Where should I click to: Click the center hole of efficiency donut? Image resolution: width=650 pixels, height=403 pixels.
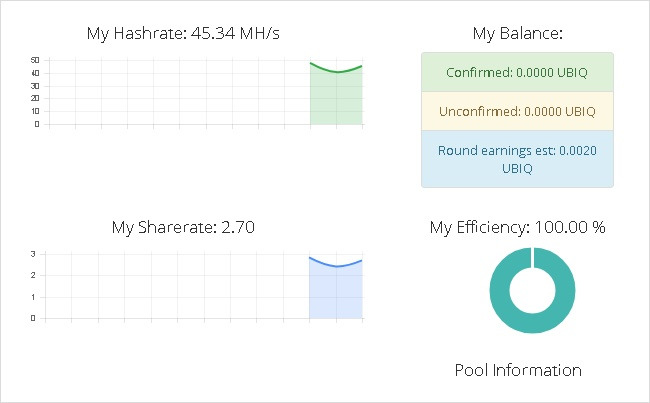point(532,290)
